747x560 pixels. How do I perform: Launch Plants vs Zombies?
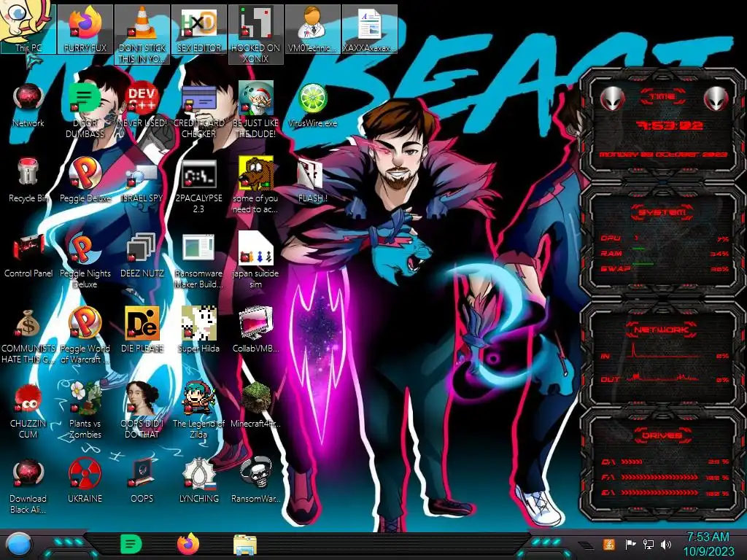(x=85, y=411)
